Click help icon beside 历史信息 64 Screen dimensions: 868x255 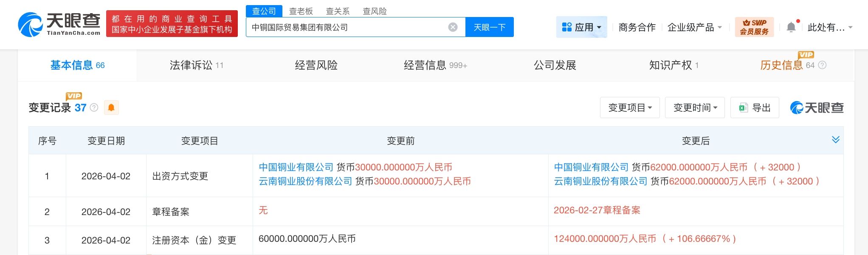pos(822,65)
